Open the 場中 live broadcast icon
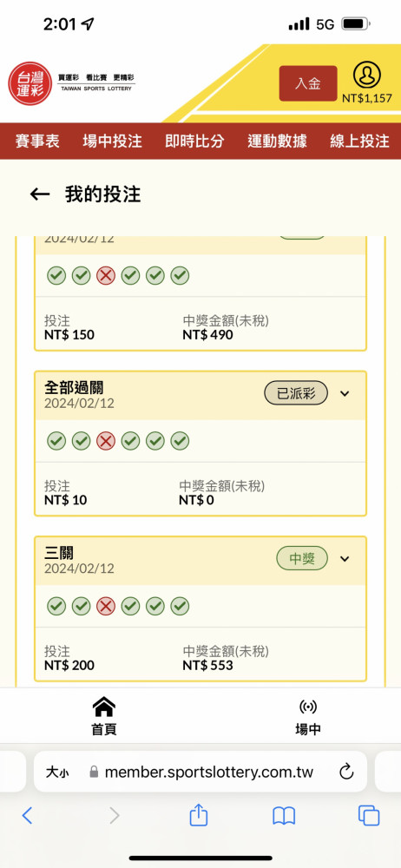 pyautogui.click(x=308, y=707)
